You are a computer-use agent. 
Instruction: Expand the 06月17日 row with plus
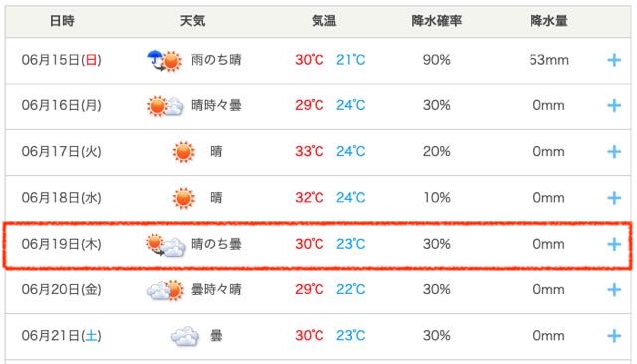(x=614, y=152)
